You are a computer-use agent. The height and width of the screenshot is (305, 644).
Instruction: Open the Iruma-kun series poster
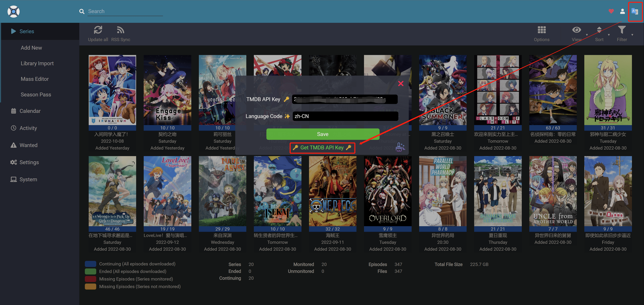pos(112,90)
